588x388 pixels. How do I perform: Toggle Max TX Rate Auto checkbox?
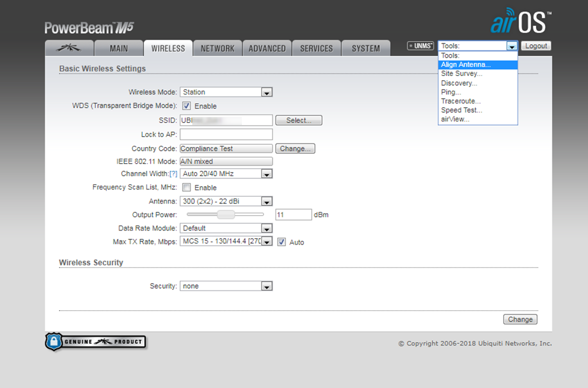(x=282, y=242)
